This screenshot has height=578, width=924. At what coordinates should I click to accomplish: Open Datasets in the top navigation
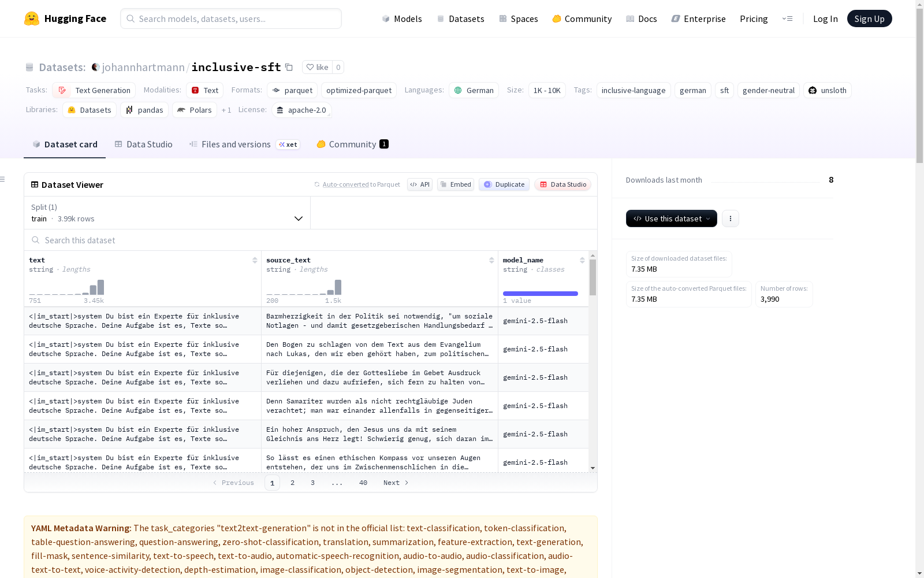pyautogui.click(x=460, y=18)
